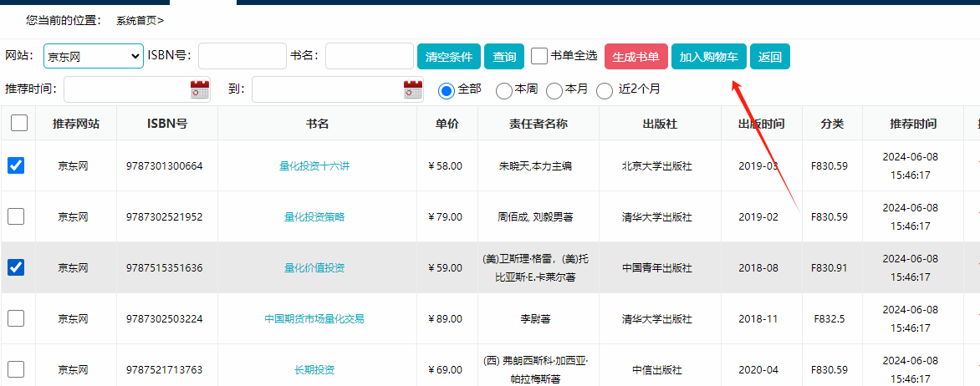
Task: Select the 本月 radio option
Action: pos(554,90)
